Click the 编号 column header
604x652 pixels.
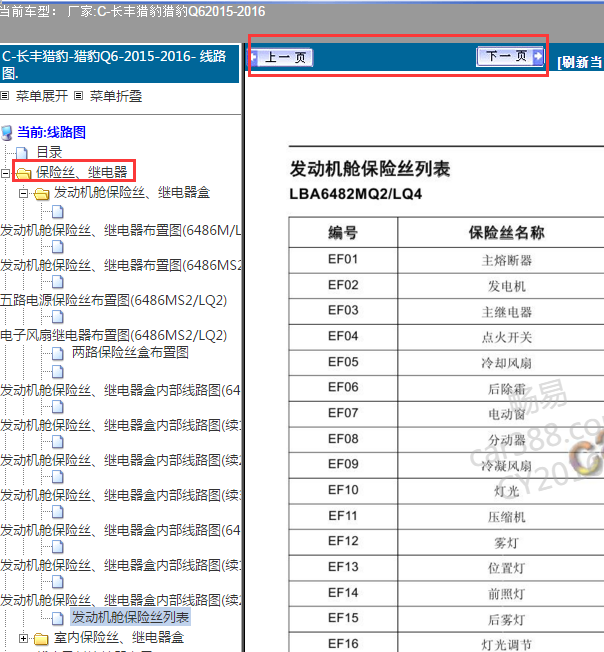[343, 232]
